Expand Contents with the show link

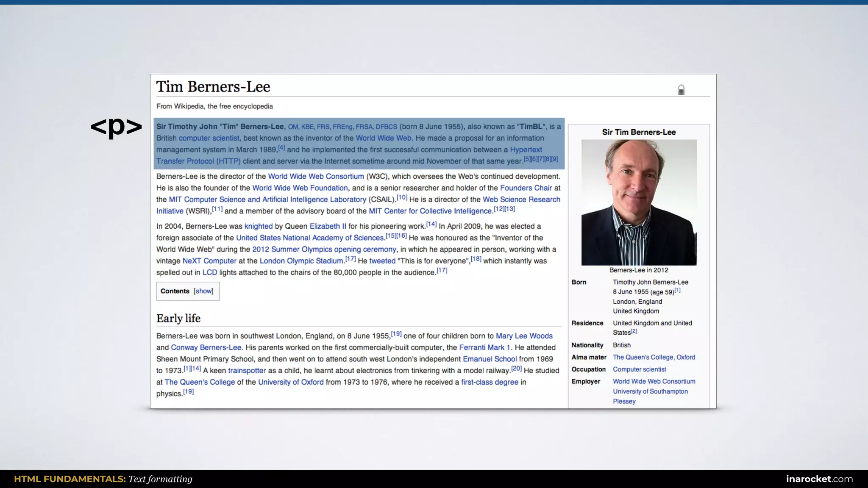(x=203, y=291)
